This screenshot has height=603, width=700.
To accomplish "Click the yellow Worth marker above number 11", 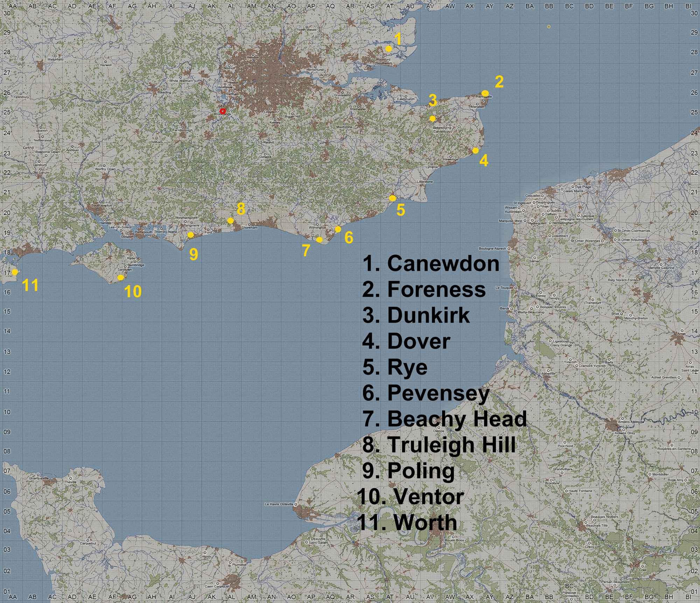I will (x=15, y=272).
